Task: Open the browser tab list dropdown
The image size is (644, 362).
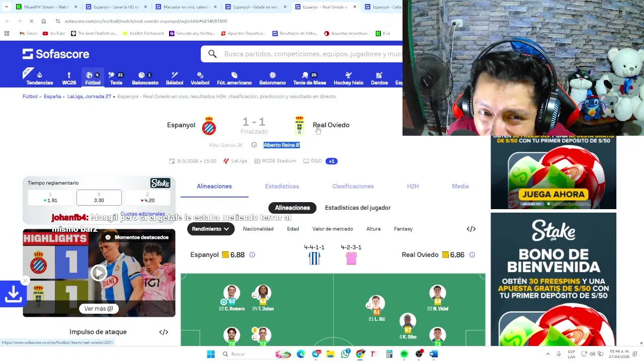Action: pos(7,7)
